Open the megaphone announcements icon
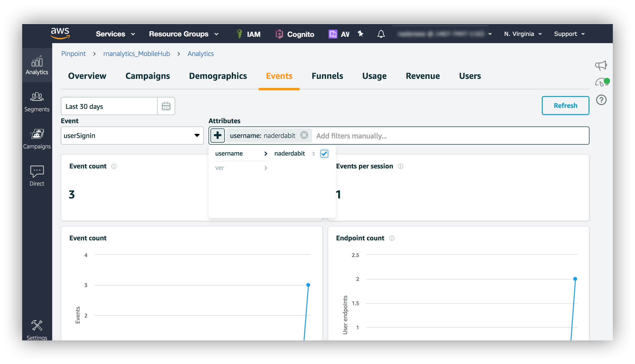Screen dimensions: 635x364 (x=600, y=66)
